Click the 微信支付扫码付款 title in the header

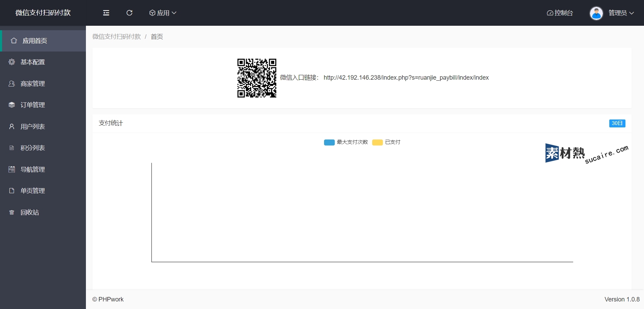click(x=43, y=13)
